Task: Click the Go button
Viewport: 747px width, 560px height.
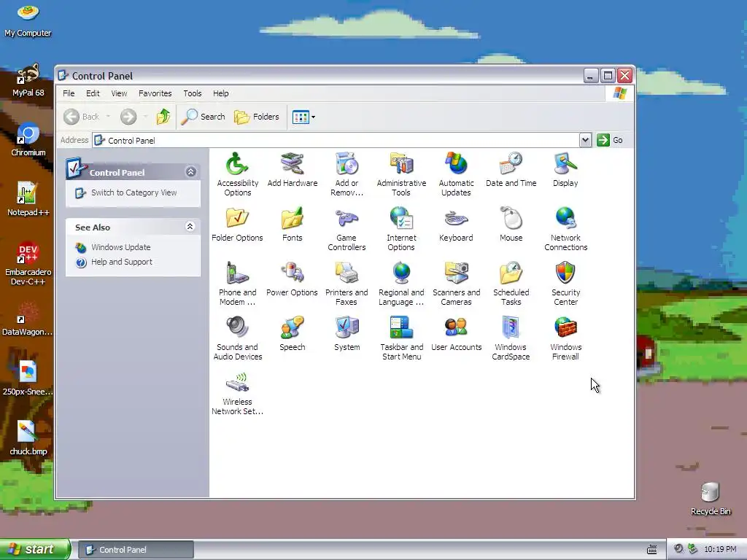Action: click(x=611, y=140)
